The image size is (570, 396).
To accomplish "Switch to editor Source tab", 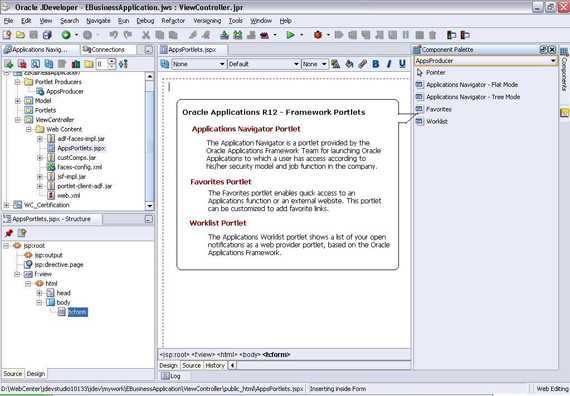I will [191, 365].
